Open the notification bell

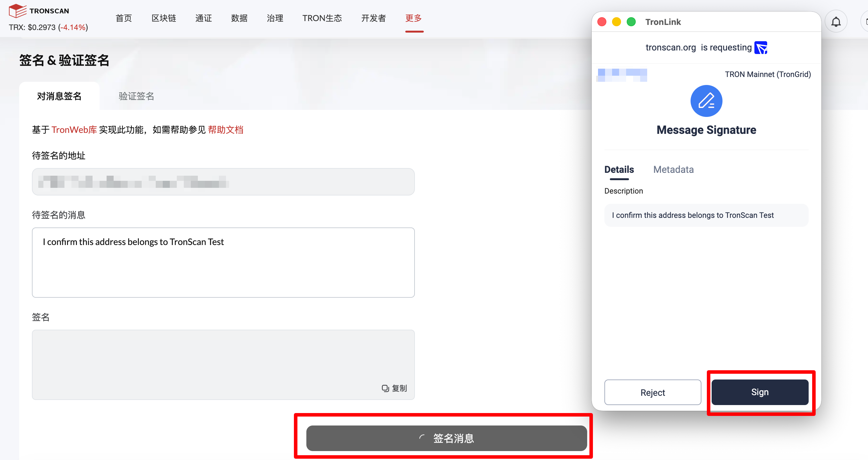(836, 22)
